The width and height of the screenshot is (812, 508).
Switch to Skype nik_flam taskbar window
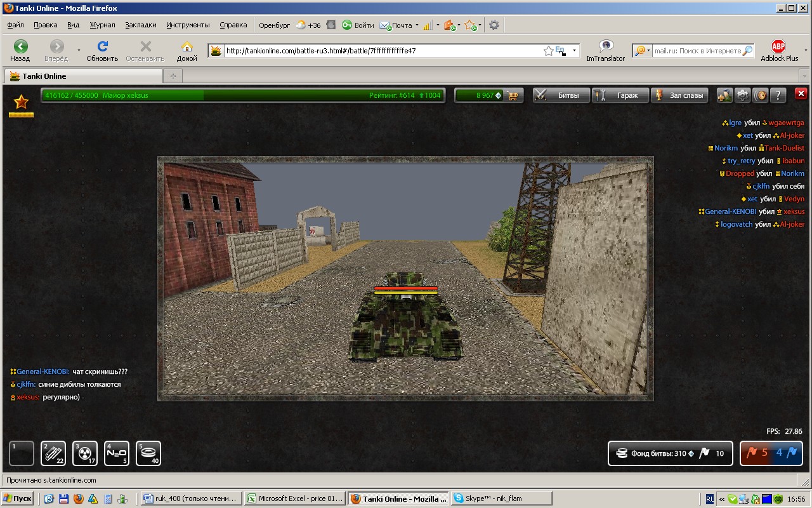(x=501, y=498)
